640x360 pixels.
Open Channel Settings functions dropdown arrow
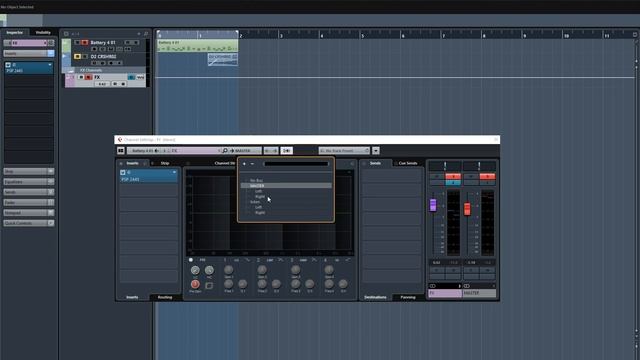[x=376, y=151]
